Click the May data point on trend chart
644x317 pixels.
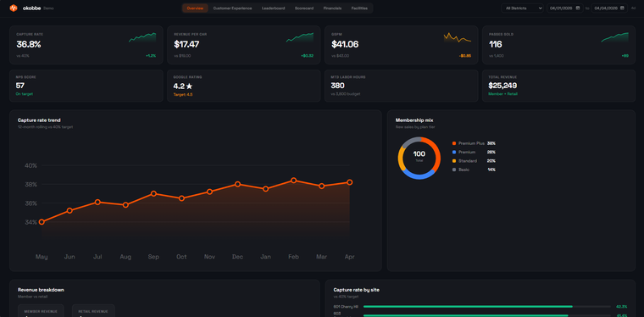42,222
